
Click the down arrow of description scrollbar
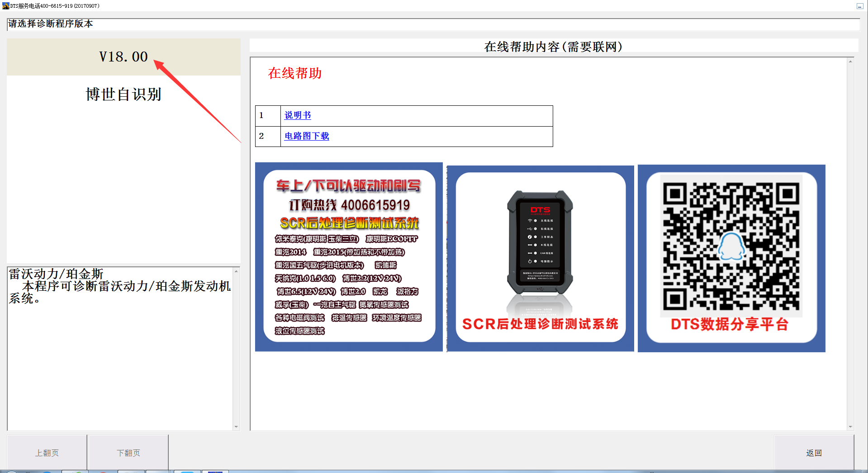(x=236, y=426)
